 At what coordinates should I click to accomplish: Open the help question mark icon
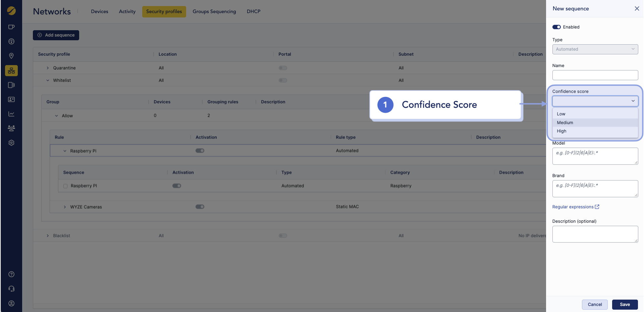pos(11,274)
